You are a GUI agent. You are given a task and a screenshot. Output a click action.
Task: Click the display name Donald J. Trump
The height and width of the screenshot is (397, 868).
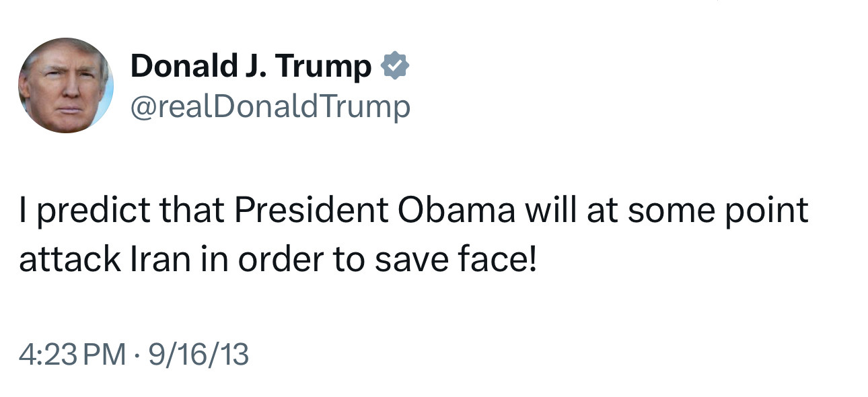(250, 67)
